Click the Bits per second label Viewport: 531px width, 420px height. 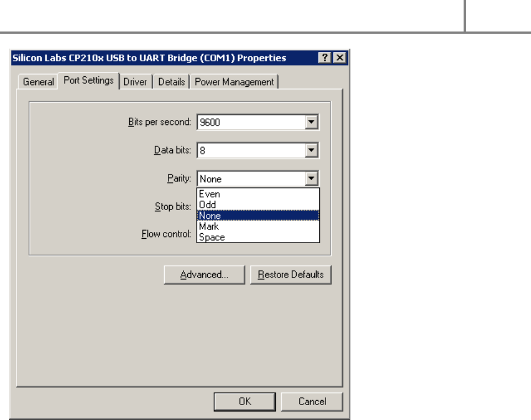click(160, 122)
